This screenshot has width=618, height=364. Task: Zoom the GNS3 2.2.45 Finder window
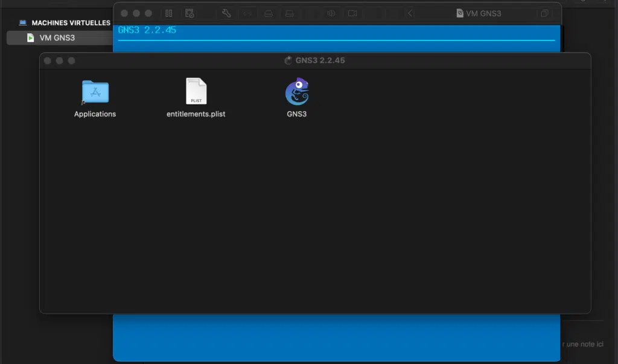point(71,61)
